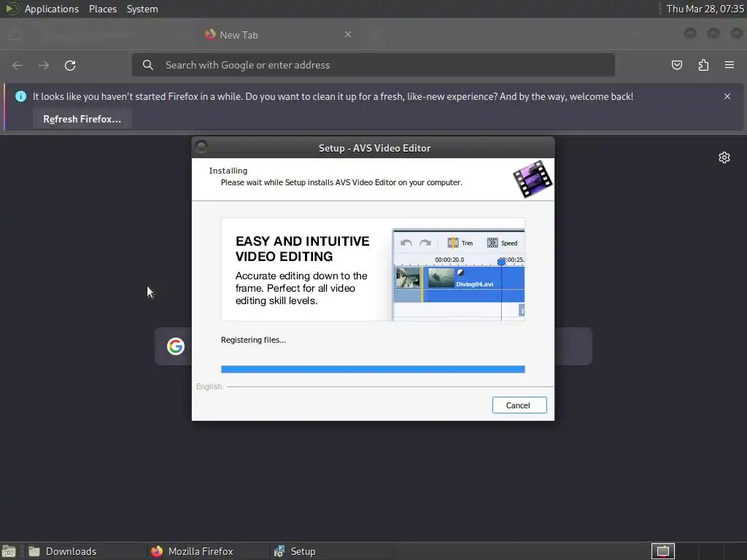Click the info icon in notification bar
Viewport: 747px width, 560px height.
click(20, 96)
